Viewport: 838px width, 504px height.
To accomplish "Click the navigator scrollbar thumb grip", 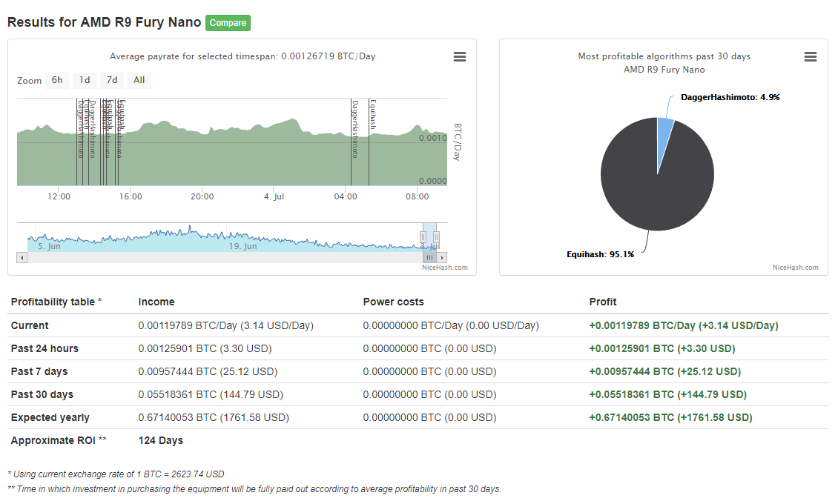I will click(429, 257).
